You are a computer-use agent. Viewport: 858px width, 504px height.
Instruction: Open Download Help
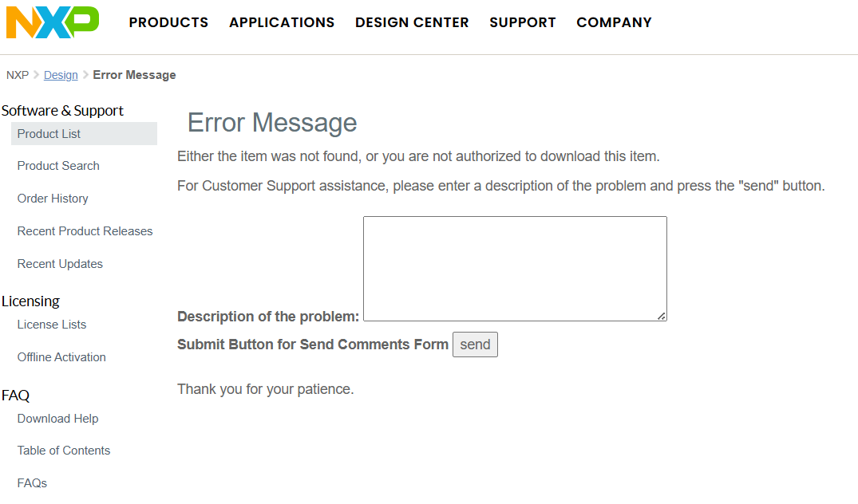(x=57, y=419)
